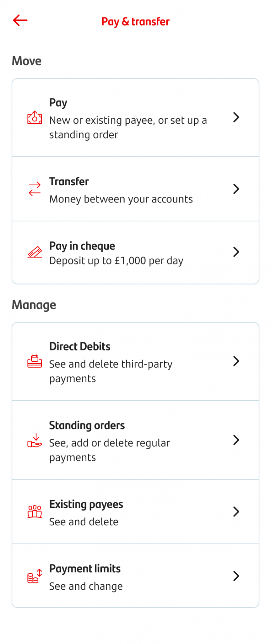Select the Transfer arrows icon

tap(34, 189)
